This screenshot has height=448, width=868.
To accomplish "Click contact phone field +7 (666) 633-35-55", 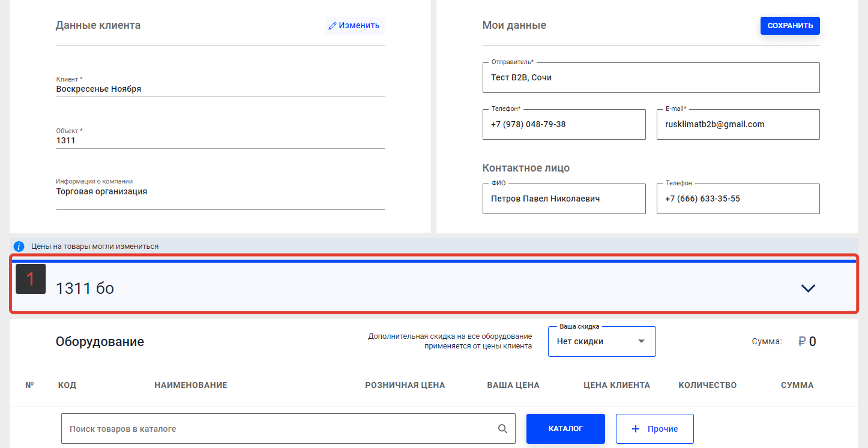I will [x=738, y=199].
